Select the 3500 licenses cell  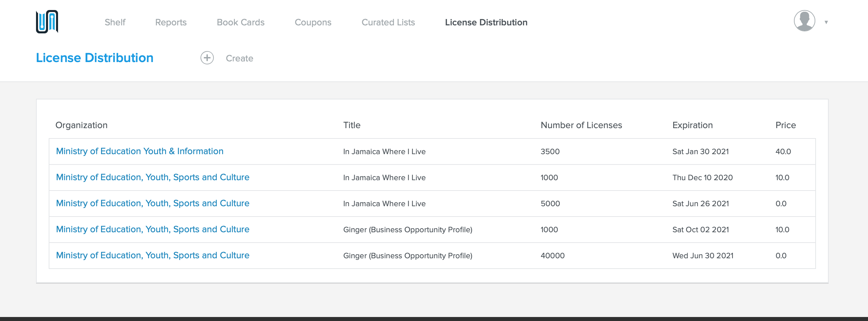coord(550,151)
